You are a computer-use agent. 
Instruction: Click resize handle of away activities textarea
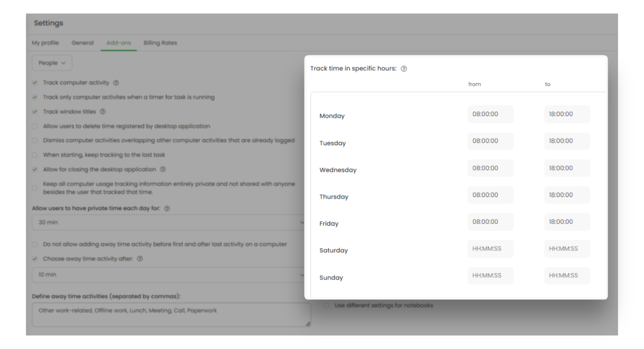[x=308, y=324]
